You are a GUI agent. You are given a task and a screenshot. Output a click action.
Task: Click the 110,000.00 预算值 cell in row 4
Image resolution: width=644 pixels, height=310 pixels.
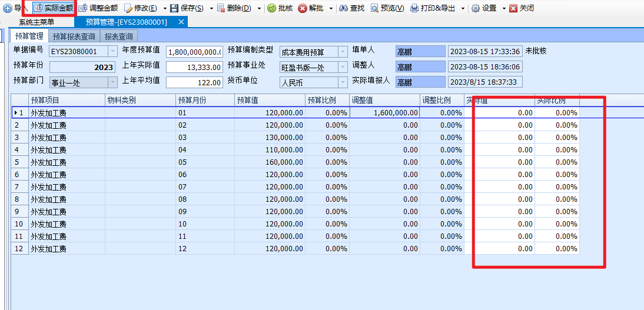click(x=270, y=149)
